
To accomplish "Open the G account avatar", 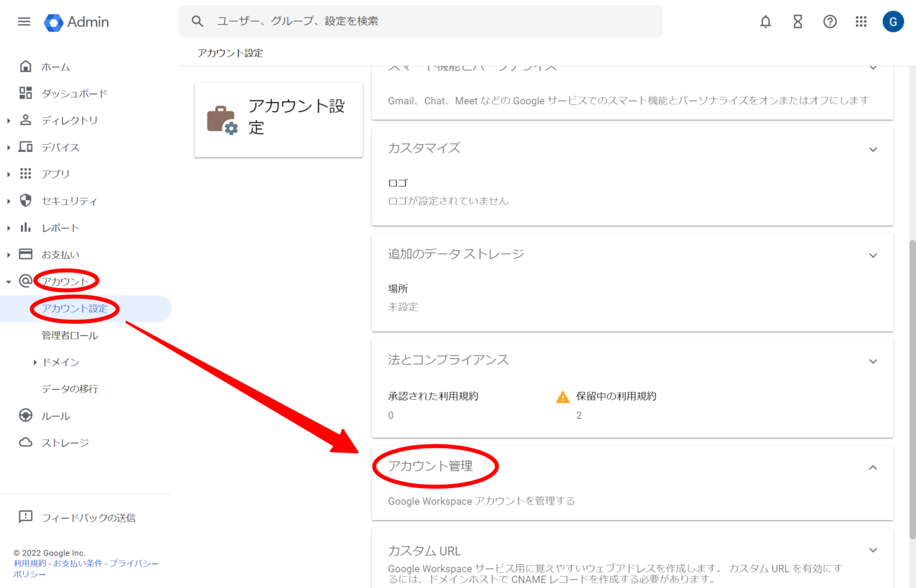I will point(893,22).
